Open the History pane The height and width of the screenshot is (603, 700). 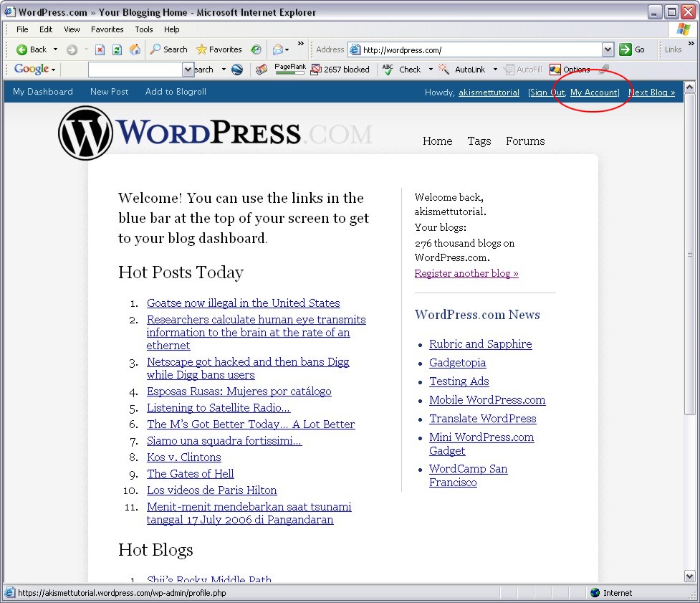(x=256, y=49)
